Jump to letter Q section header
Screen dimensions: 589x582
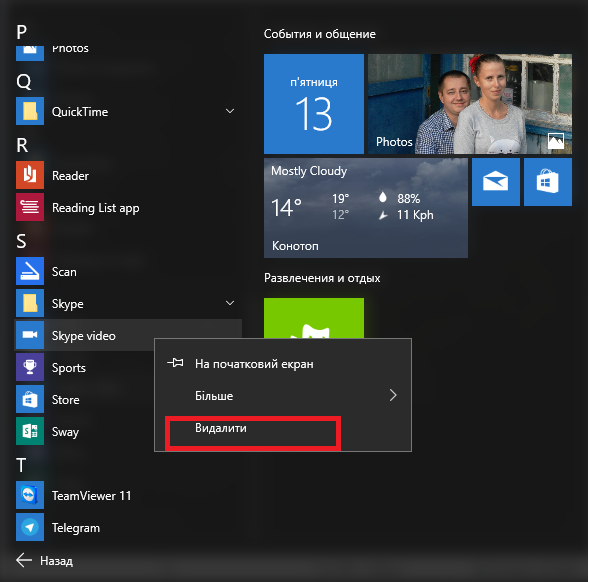pos(24,82)
